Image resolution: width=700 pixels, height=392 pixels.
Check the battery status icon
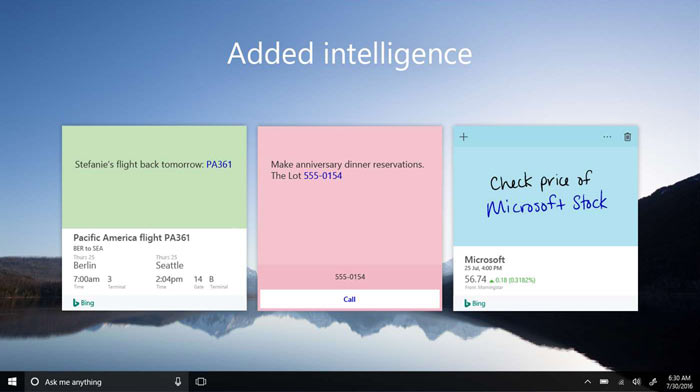coord(604,382)
